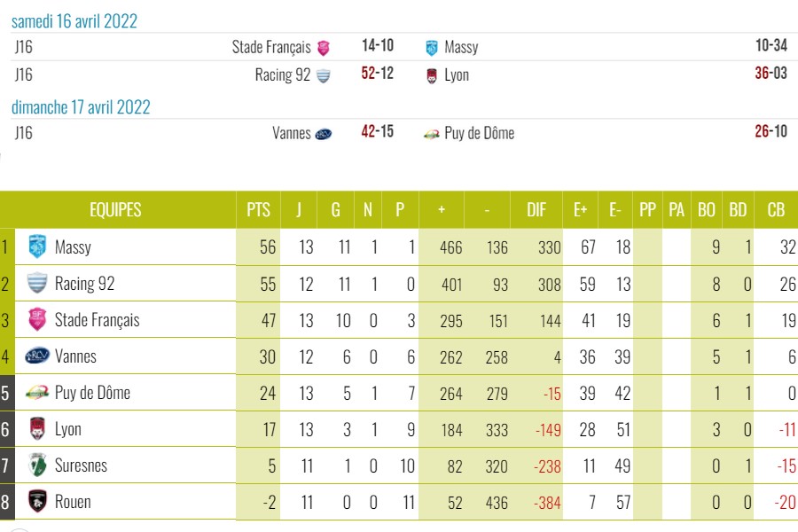The width and height of the screenshot is (798, 532).
Task: Click the EQUIPES column header
Action: click(x=115, y=210)
